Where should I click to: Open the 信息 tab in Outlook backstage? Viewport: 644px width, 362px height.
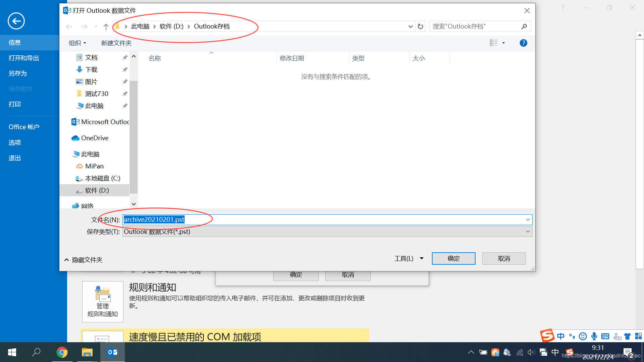(x=30, y=43)
